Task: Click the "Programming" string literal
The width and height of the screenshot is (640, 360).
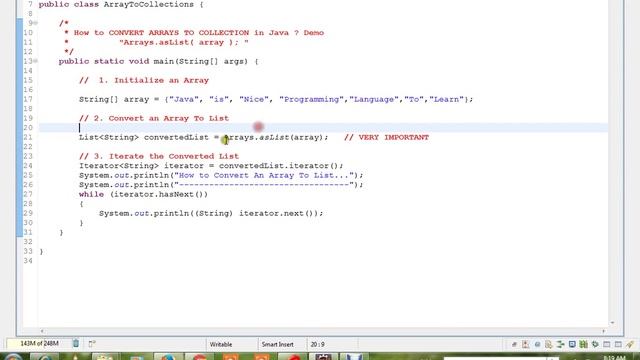Action: pos(311,99)
